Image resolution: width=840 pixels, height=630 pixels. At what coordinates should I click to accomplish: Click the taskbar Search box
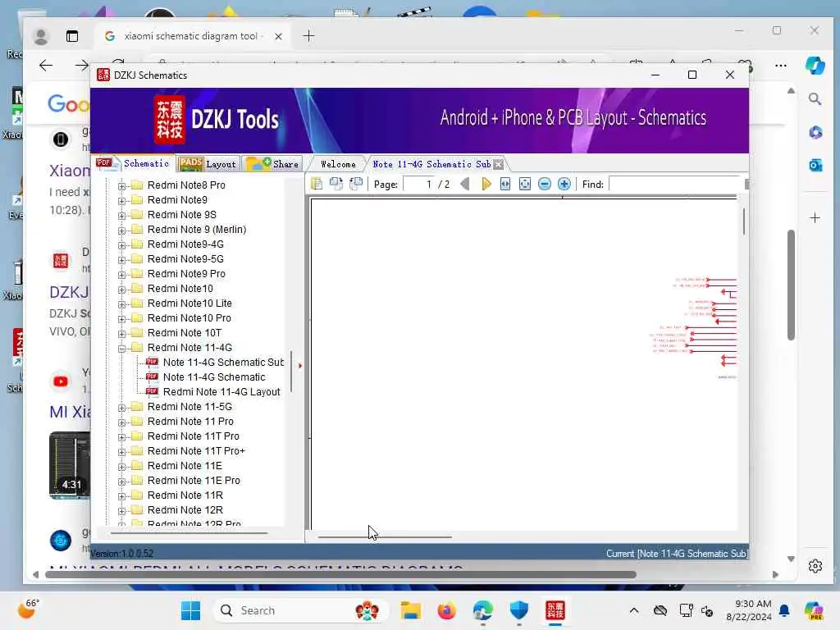pyautogui.click(x=300, y=610)
